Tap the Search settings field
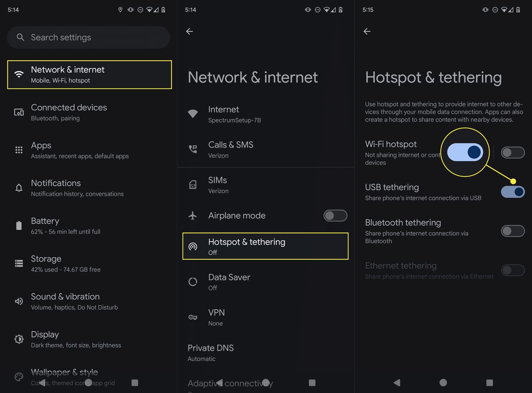Viewport: 532px width, 393px height. coord(89,37)
